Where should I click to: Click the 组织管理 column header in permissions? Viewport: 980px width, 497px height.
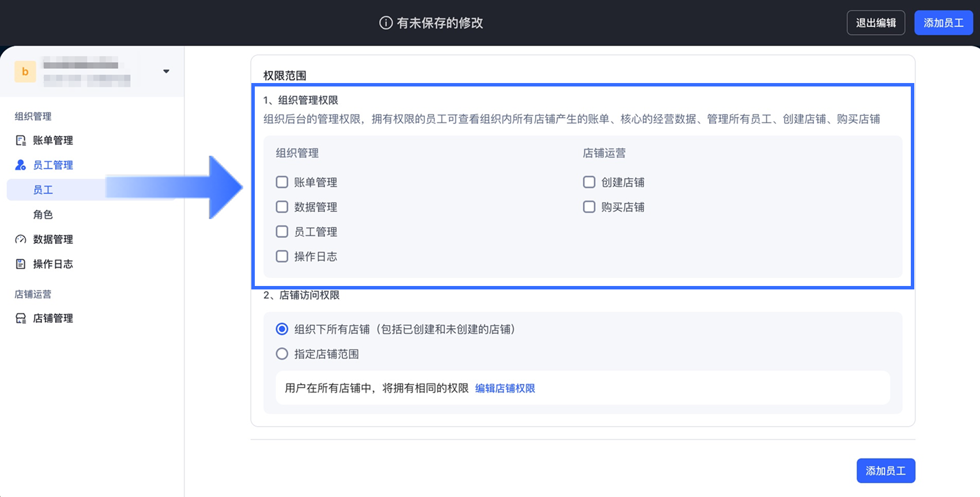(x=297, y=153)
